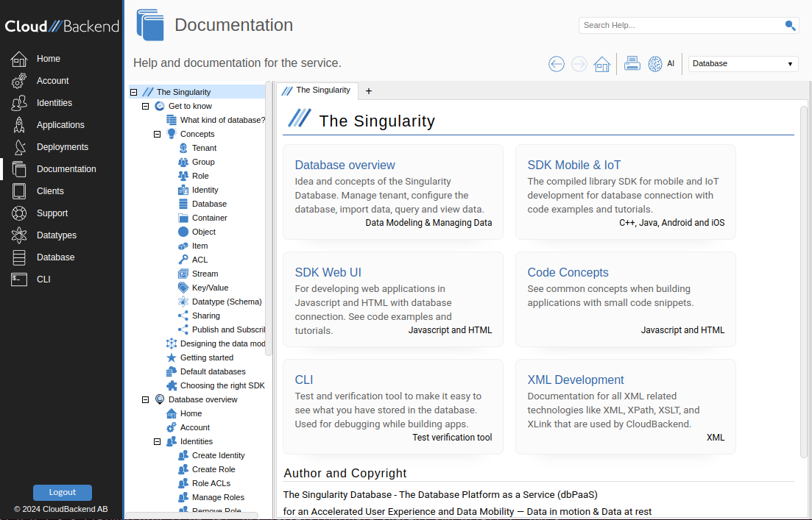Open the CLI card heading link
The image size is (812, 520).
click(304, 380)
